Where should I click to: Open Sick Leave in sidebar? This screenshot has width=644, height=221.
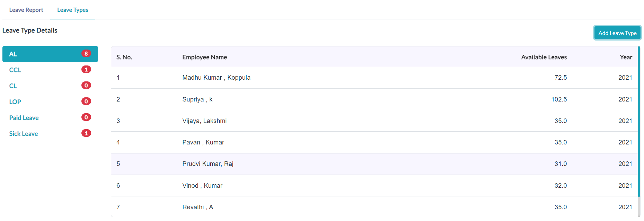point(50,134)
